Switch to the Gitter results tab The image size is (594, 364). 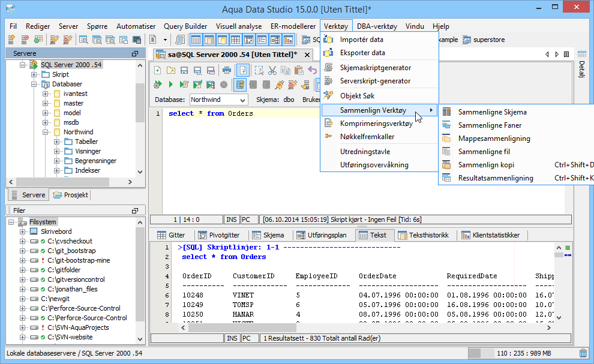coord(171,235)
